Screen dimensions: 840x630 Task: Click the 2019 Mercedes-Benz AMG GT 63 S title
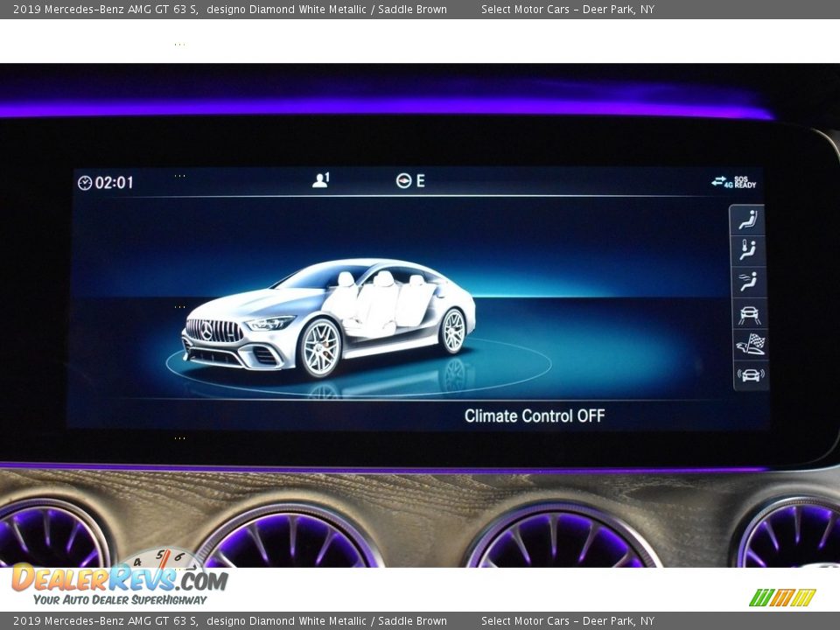point(106,9)
